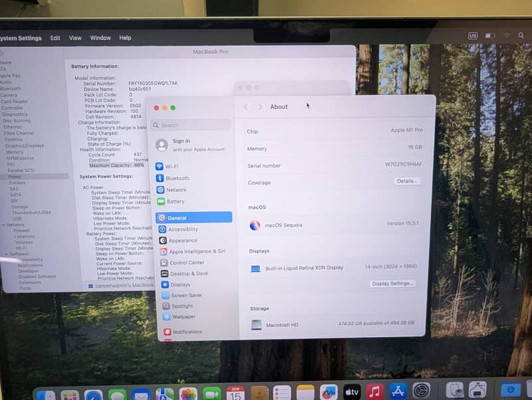Click the Spotlight search icon in menu bar

click(x=521, y=35)
